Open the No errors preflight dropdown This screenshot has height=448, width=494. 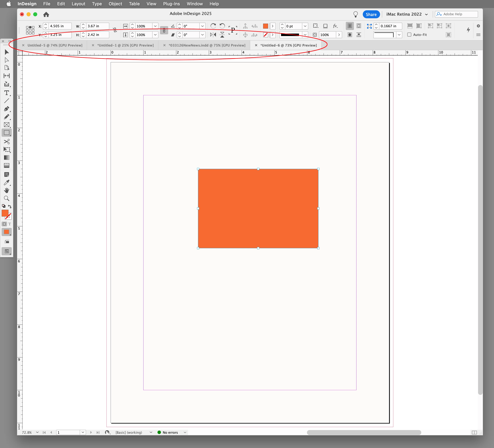(x=185, y=432)
